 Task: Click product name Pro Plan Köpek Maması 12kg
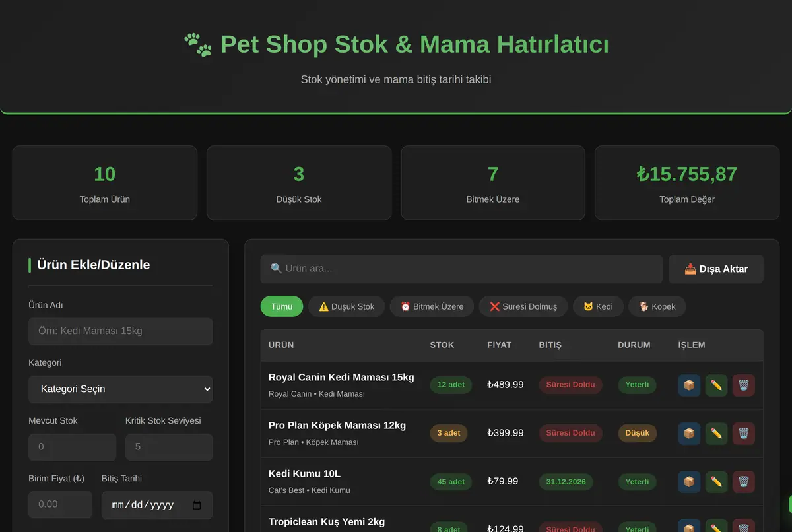pos(337,426)
